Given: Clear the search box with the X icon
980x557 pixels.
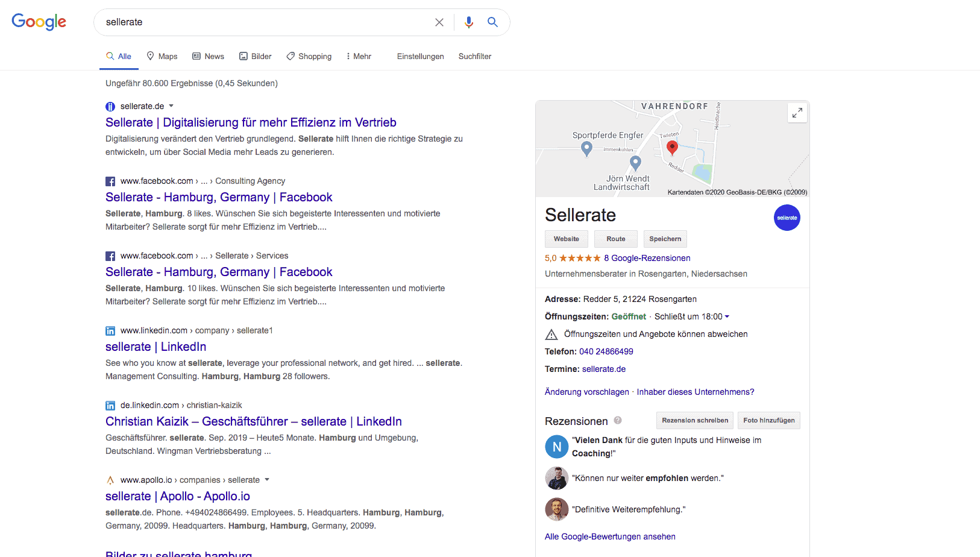Looking at the screenshot, I should pos(439,22).
